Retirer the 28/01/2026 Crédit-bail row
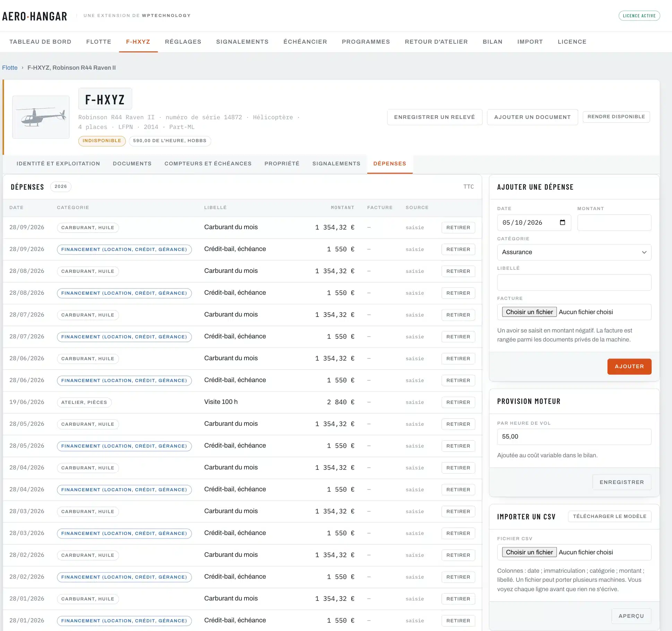The width and height of the screenshot is (672, 631). click(458, 621)
